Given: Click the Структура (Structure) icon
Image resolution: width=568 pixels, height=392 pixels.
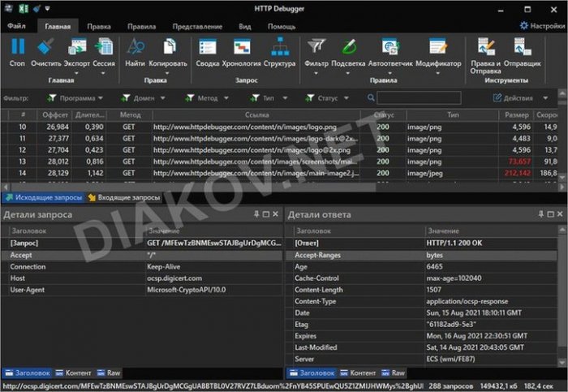Looking at the screenshot, I should click(279, 49).
